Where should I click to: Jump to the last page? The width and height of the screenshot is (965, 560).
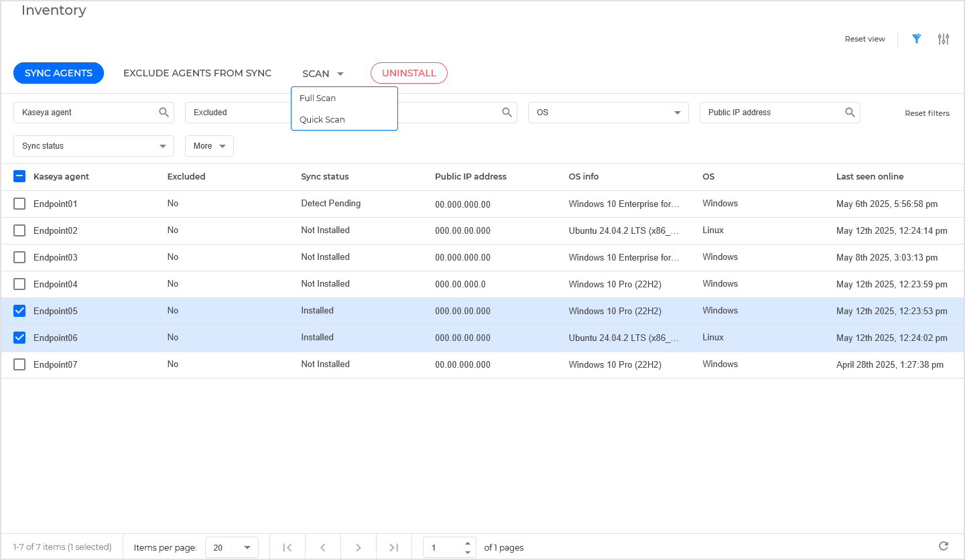[394, 547]
